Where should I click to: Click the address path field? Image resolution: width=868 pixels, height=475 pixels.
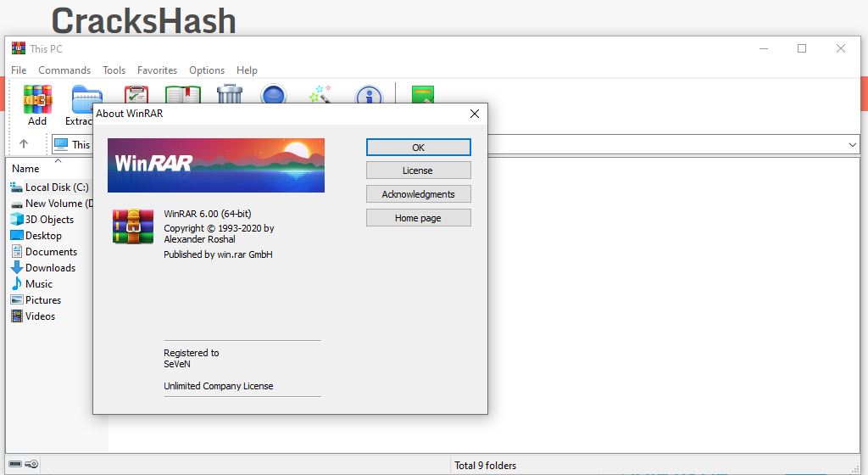455,144
